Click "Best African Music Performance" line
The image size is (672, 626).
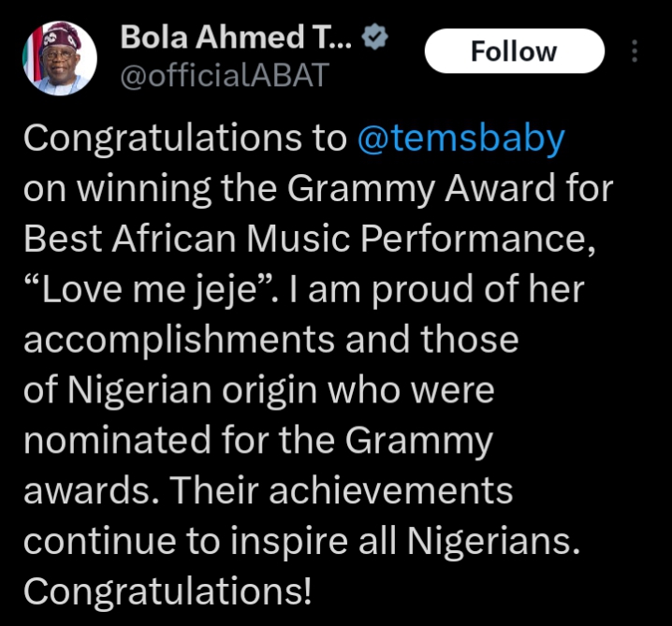pyautogui.click(x=310, y=239)
